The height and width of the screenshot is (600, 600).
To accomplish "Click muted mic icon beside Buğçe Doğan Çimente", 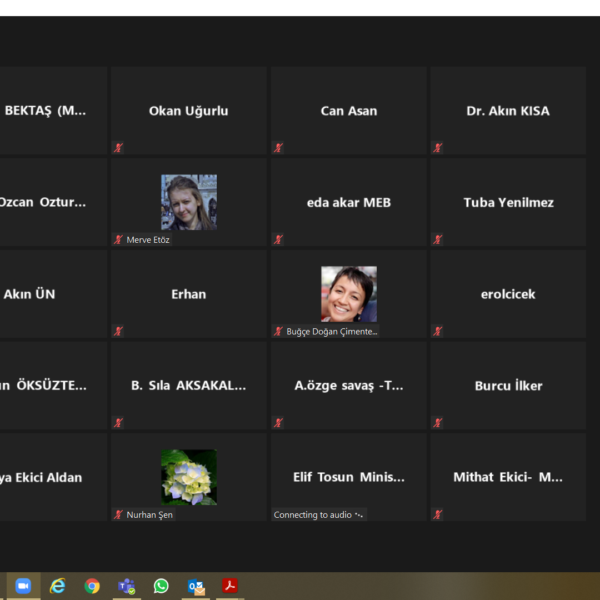I will (278, 331).
